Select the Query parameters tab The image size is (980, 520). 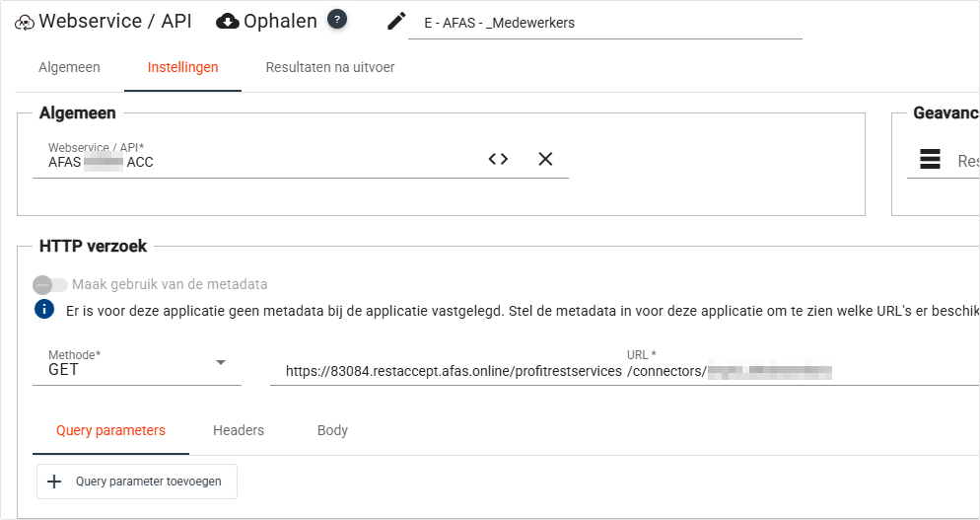pyautogui.click(x=110, y=430)
